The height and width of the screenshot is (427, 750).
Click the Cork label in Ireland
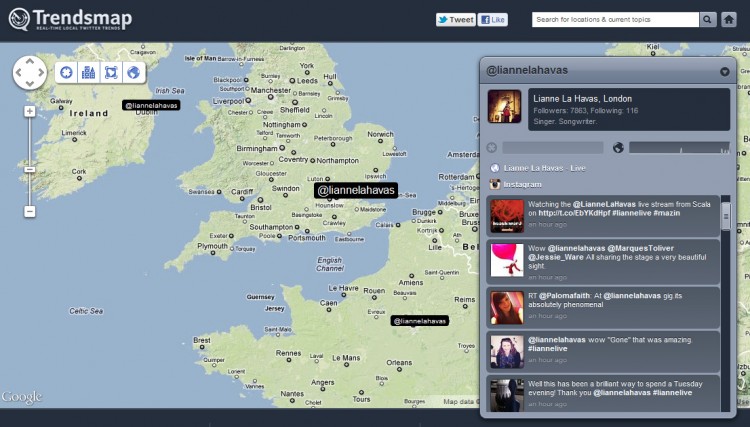tap(79, 171)
